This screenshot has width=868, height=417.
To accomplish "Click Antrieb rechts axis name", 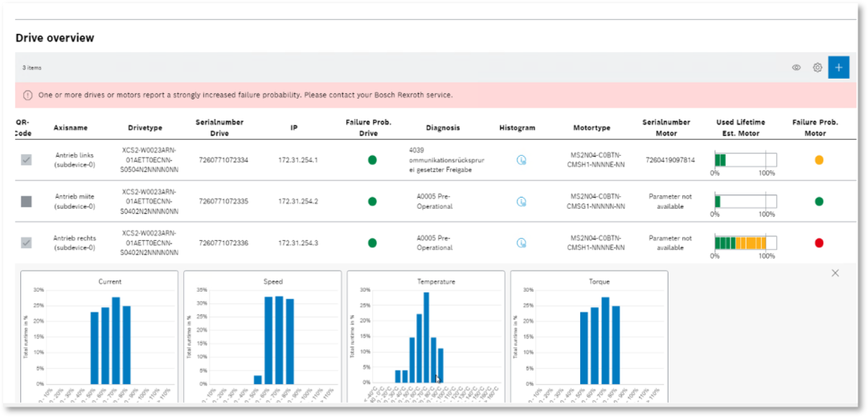I will coord(76,243).
